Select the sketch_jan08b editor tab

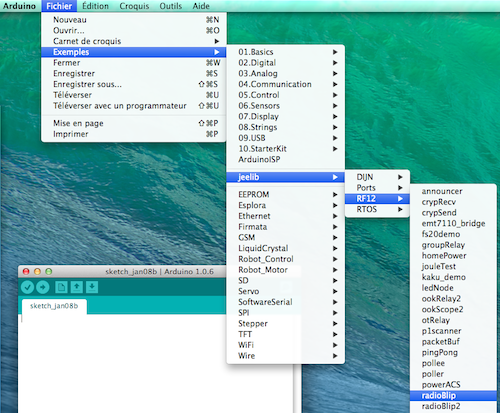(54, 306)
